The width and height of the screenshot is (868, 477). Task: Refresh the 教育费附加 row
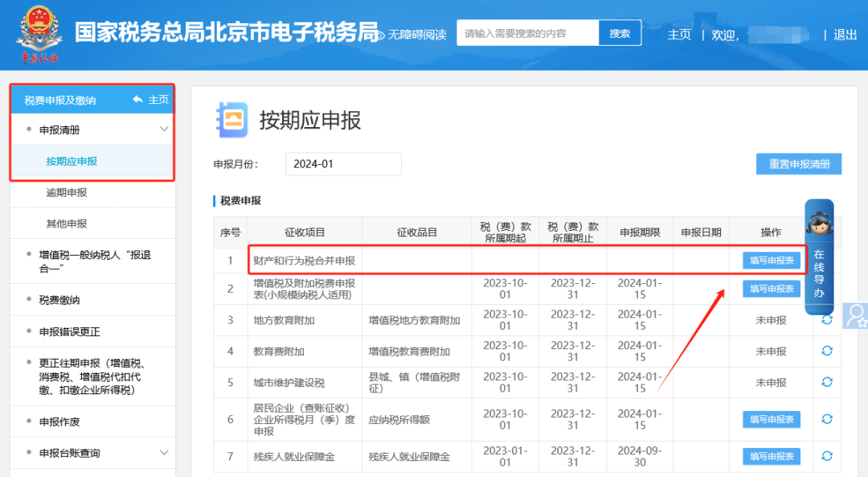(x=826, y=352)
